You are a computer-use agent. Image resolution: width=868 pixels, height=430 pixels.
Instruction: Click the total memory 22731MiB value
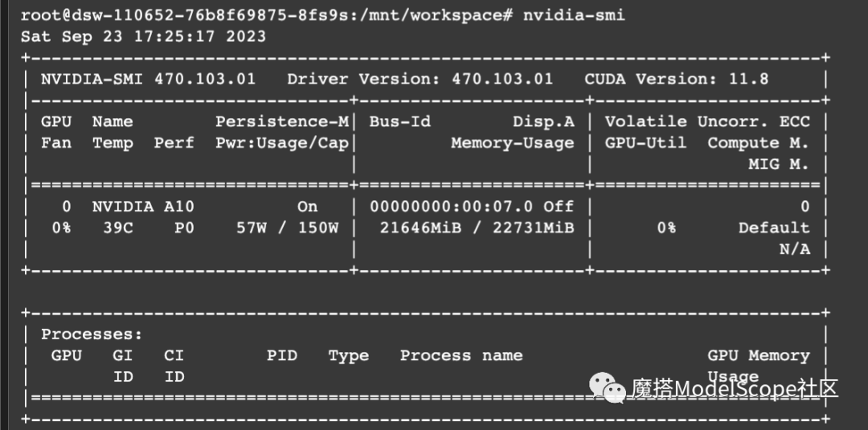pyautogui.click(x=533, y=228)
